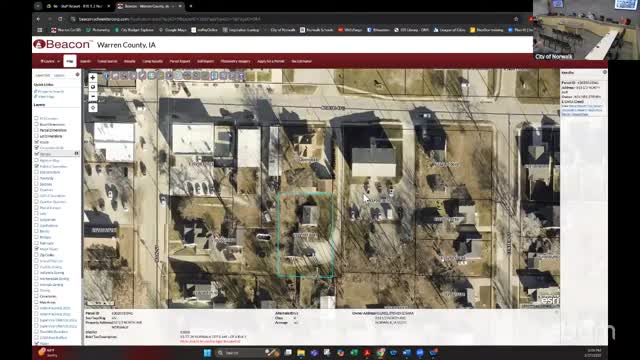Open the Google Maps bookmark

[x=173, y=30]
